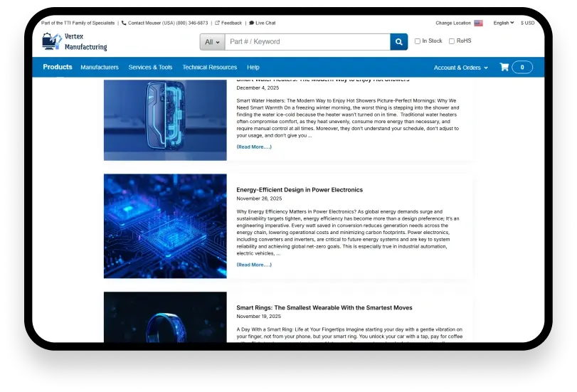Click the smart ring article thumbnail
577x392 pixels.
point(165,317)
